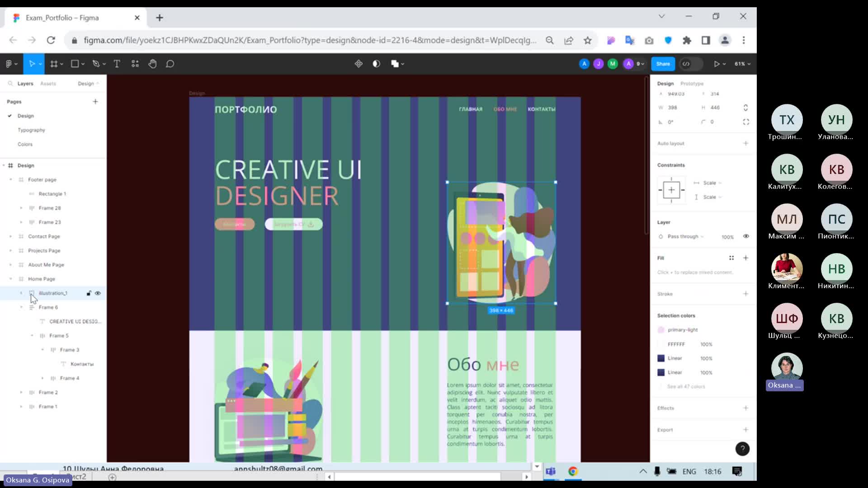Open horizontal Scale constraint dropdown

(x=712, y=183)
